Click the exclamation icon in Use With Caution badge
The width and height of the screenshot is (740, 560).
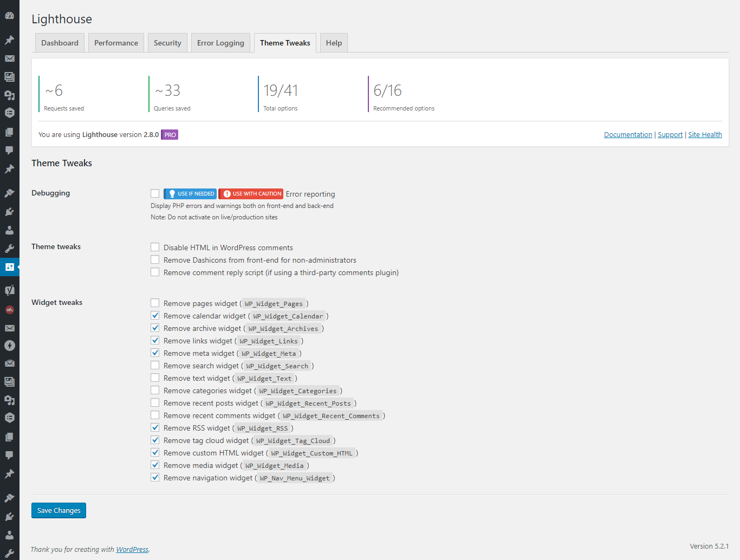coord(227,194)
